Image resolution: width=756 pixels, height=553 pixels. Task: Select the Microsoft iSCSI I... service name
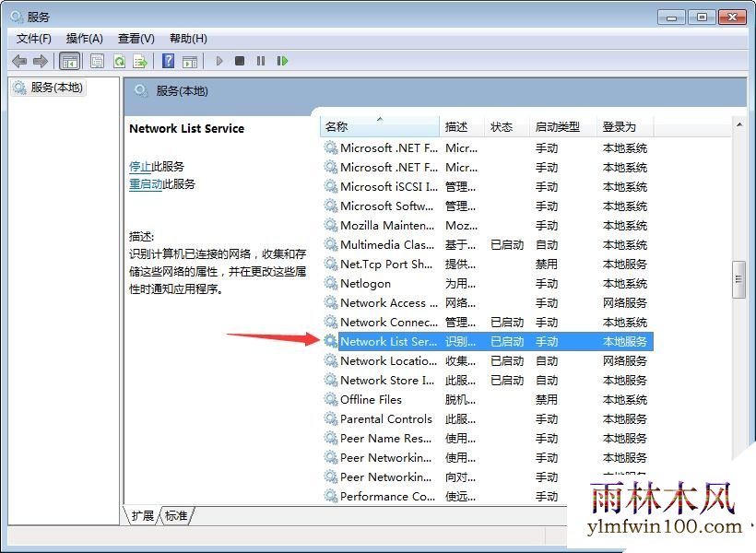pyautogui.click(x=389, y=186)
